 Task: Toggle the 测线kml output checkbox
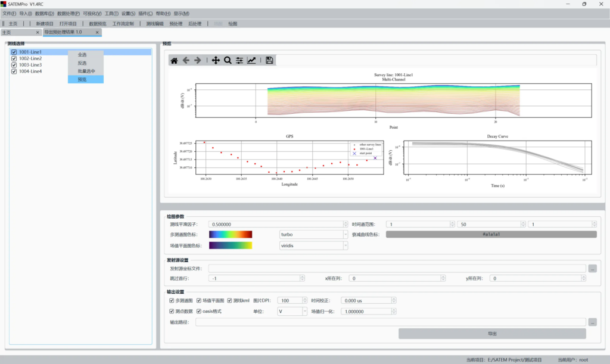pyautogui.click(x=230, y=301)
